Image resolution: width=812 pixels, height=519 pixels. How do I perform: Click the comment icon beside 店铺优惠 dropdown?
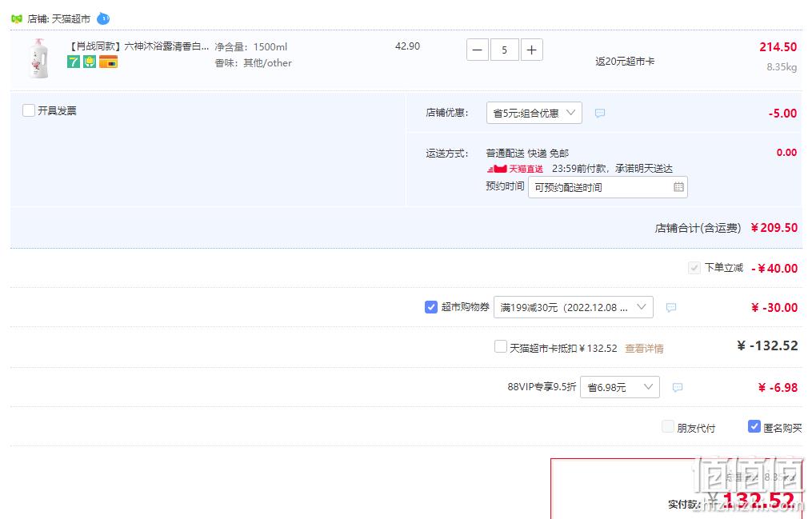click(x=600, y=113)
